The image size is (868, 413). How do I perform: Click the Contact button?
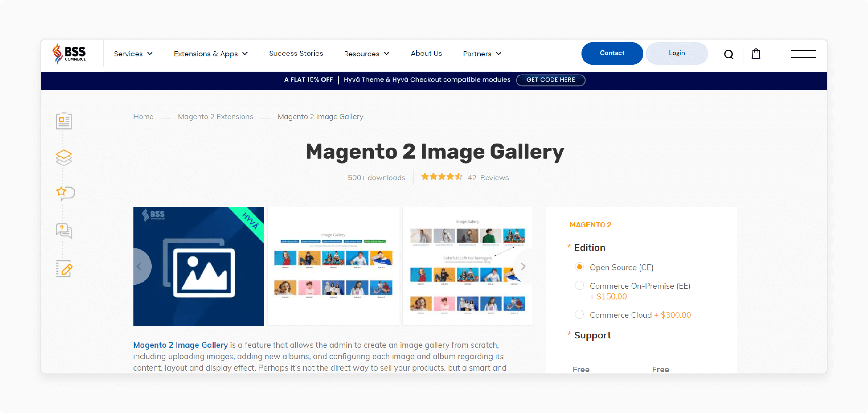612,53
